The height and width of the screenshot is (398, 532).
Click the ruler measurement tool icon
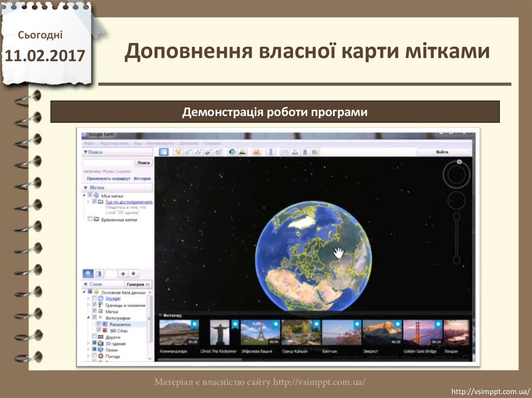click(270, 152)
